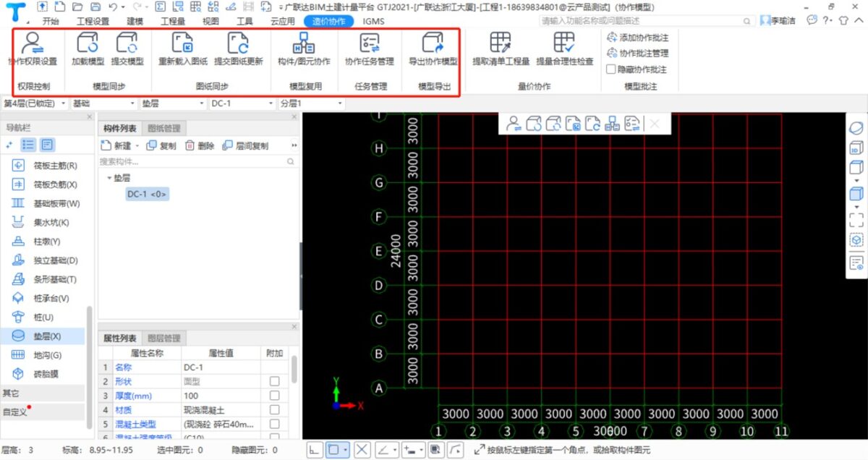Screen dimensions: 868x460
Task: Open the 工程设置 ribbon tab
Action: pos(93,21)
